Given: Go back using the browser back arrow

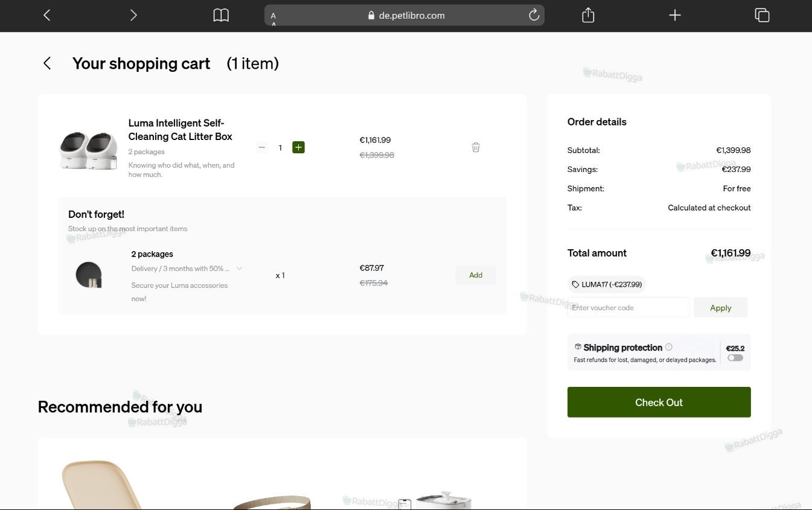Looking at the screenshot, I should (x=46, y=16).
